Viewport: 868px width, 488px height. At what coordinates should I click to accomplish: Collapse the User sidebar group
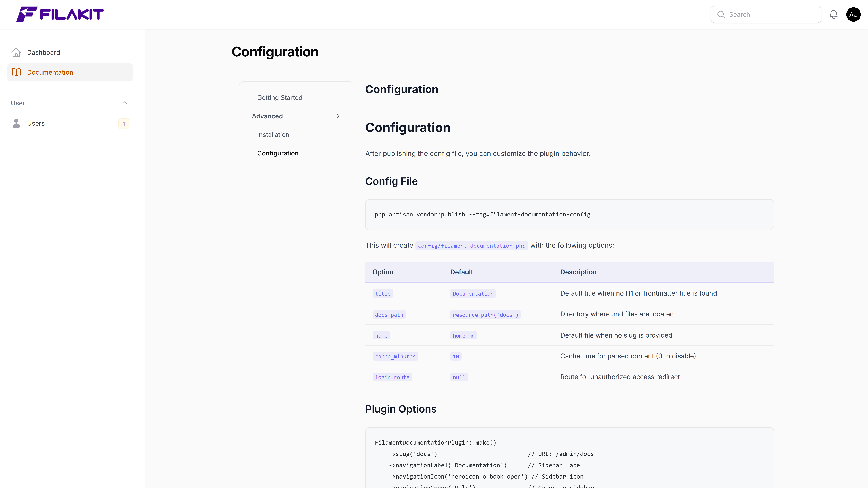point(125,103)
